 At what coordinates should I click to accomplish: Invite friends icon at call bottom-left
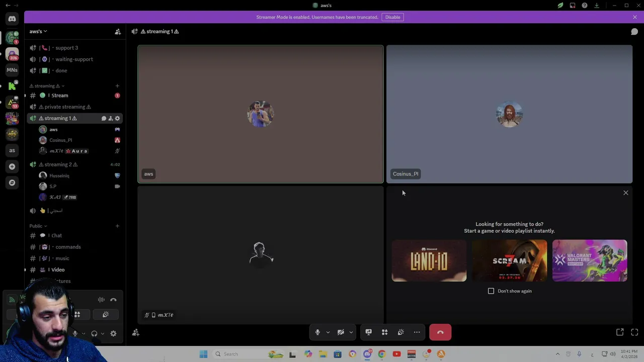pyautogui.click(x=135, y=332)
